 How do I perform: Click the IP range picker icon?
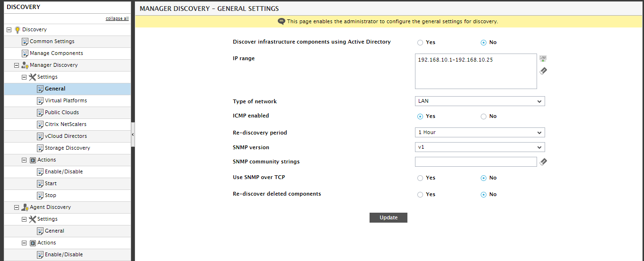tap(543, 59)
